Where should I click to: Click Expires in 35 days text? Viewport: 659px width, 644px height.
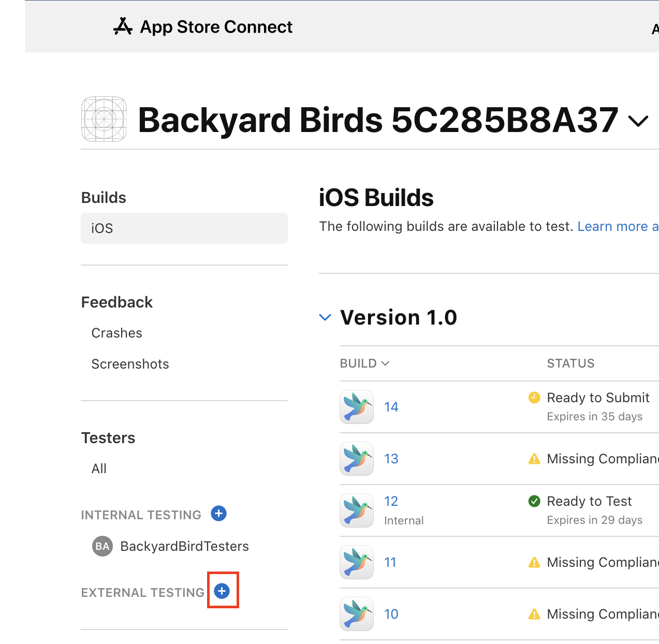click(x=595, y=417)
